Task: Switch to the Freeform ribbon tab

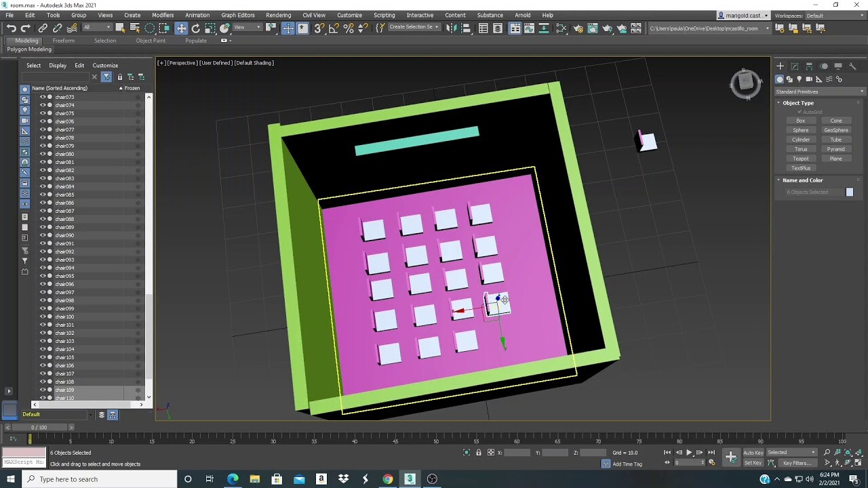Action: coord(64,40)
